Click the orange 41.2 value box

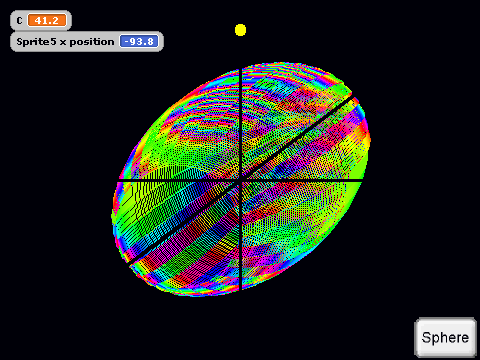tap(47, 21)
